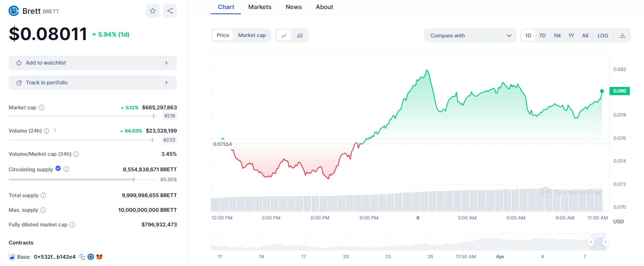
Task: Click the share icon beside Brett title
Action: click(x=170, y=11)
